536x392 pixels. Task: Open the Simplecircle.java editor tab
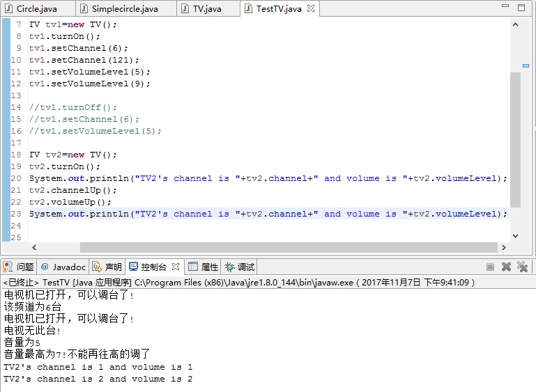pyautogui.click(x=125, y=8)
